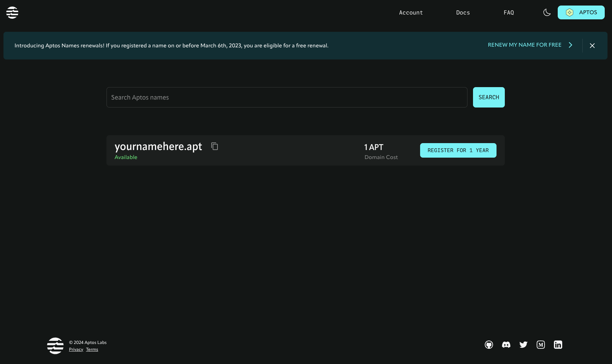Image resolution: width=612 pixels, height=364 pixels.
Task: Click Renew My Name For Free link
Action: 525,45
